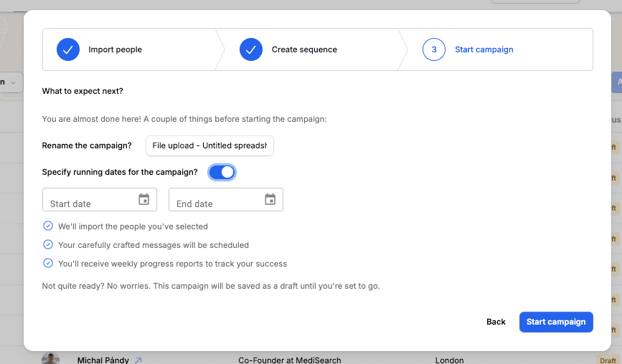This screenshot has width=622, height=364.
Task: Open the End date calendar picker icon
Action: (270, 199)
